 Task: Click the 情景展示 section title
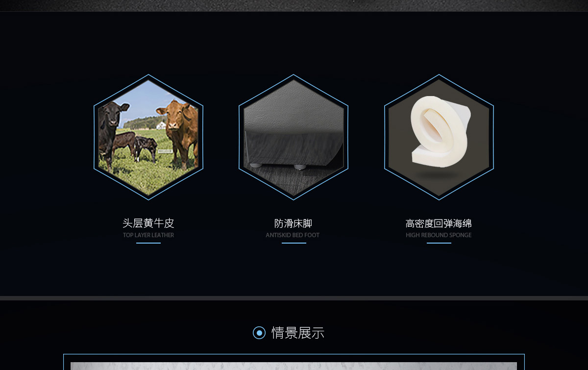pos(298,333)
